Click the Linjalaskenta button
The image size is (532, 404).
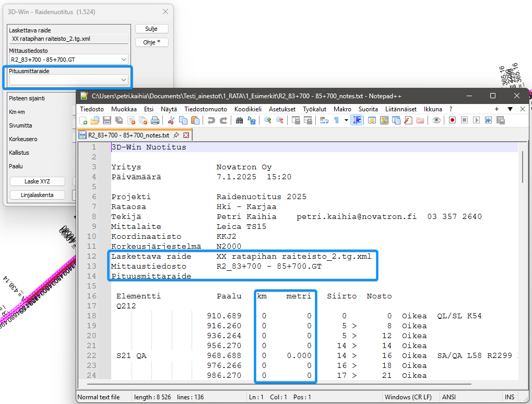38,195
